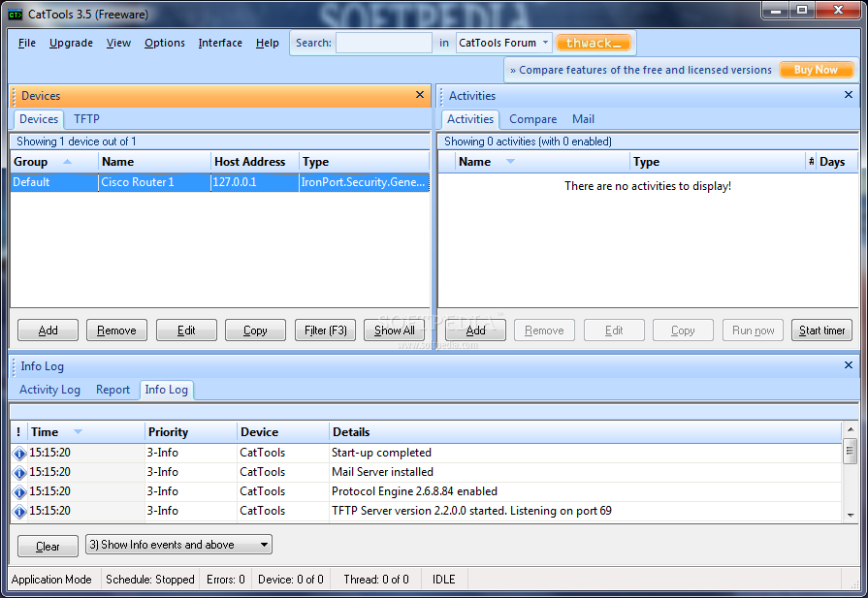Viewport: 868px width, 598px height.
Task: Open the Options menu
Action: (x=165, y=43)
